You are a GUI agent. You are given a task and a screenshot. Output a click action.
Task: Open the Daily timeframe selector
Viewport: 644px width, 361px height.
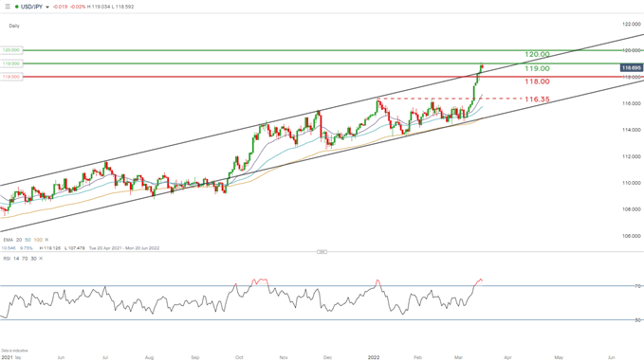tap(14, 26)
